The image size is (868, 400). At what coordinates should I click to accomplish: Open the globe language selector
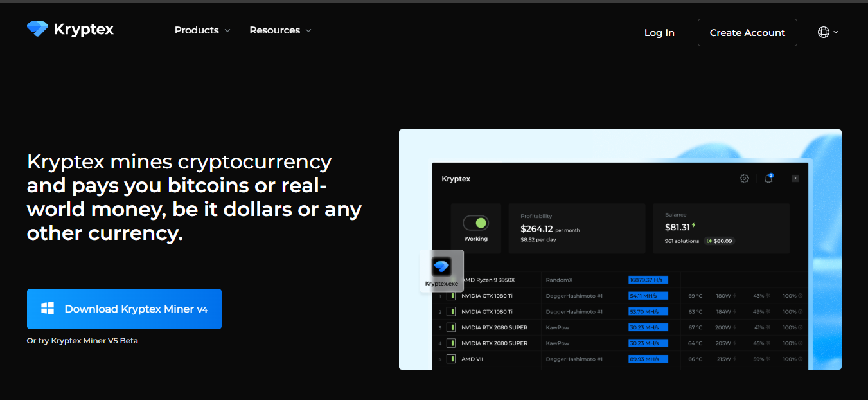(x=828, y=32)
